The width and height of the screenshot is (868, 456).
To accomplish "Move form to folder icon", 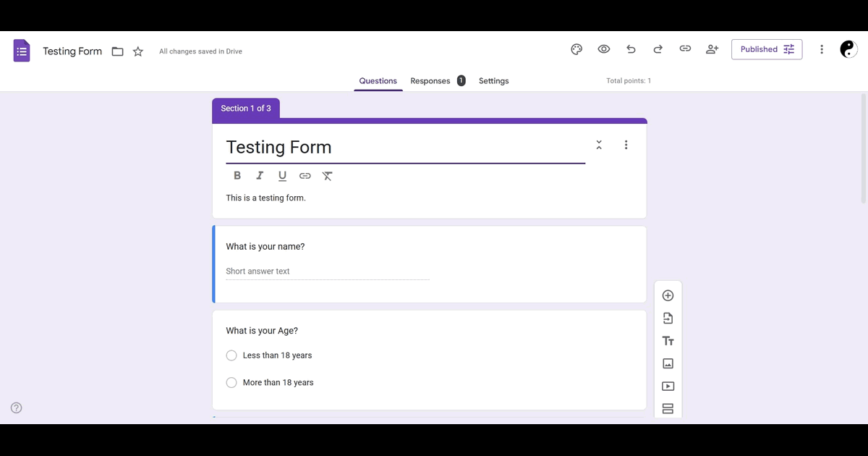I will (x=117, y=51).
